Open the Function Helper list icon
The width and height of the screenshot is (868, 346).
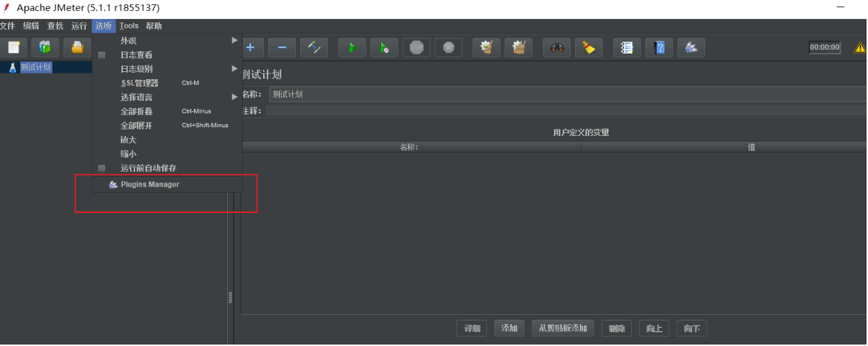tap(627, 47)
